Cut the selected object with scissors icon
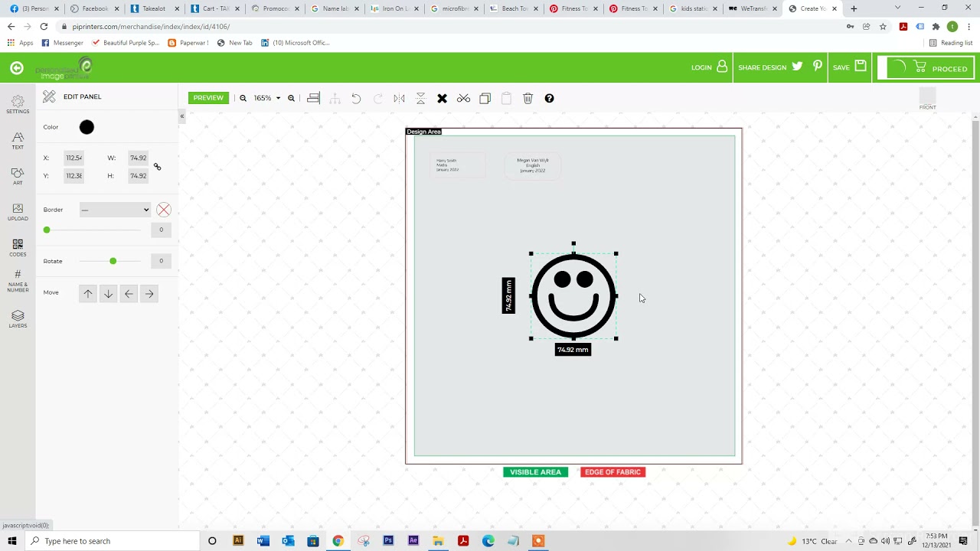 463,98
